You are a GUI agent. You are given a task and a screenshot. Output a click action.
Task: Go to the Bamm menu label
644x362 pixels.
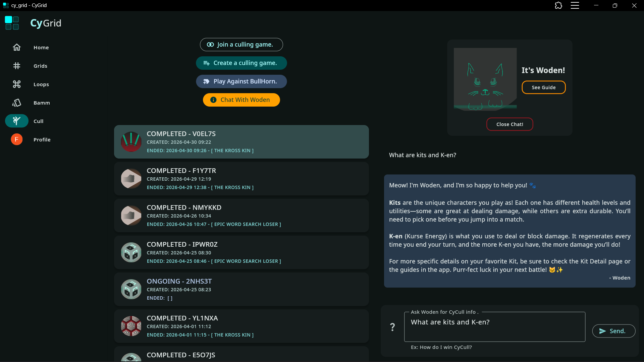click(x=42, y=103)
